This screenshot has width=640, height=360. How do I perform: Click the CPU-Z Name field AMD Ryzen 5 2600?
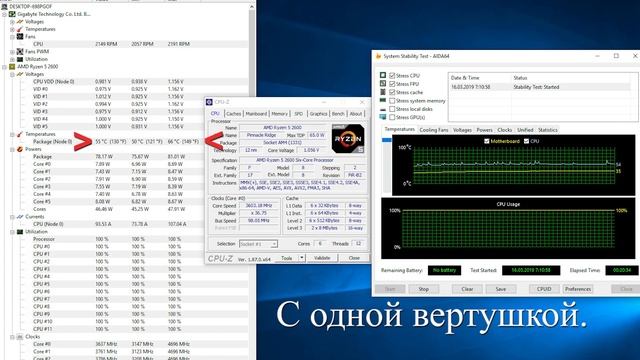pyautogui.click(x=282, y=128)
